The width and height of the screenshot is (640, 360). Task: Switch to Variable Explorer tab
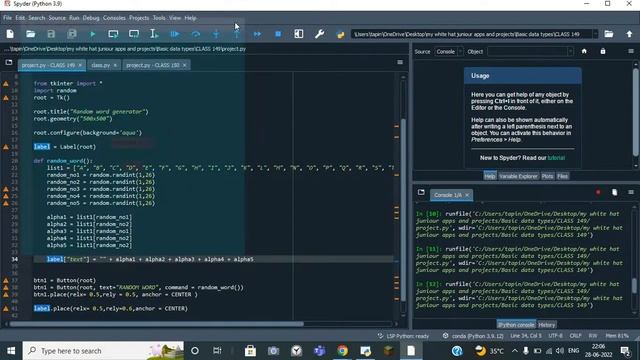[518, 176]
